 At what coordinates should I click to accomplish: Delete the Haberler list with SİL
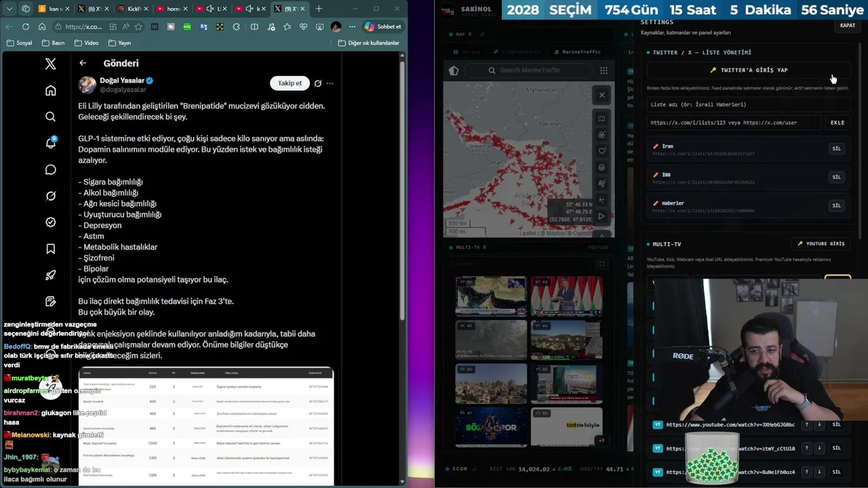click(x=836, y=205)
